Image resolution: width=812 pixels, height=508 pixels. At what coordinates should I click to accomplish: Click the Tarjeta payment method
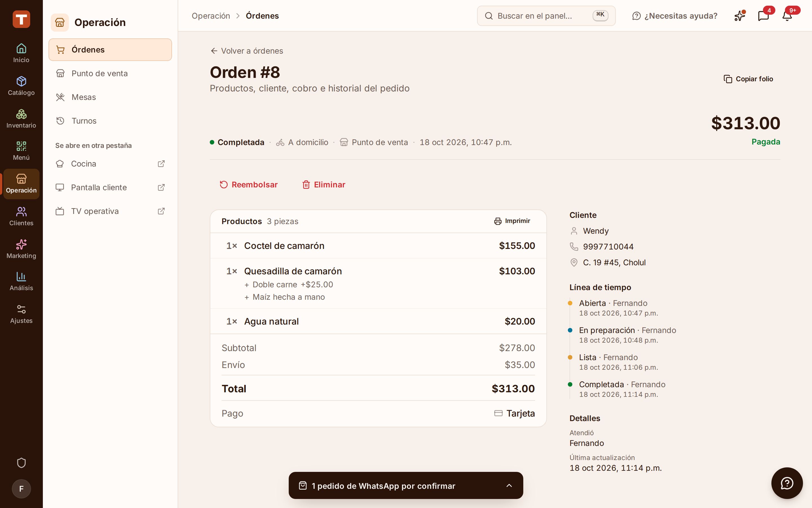(x=515, y=413)
